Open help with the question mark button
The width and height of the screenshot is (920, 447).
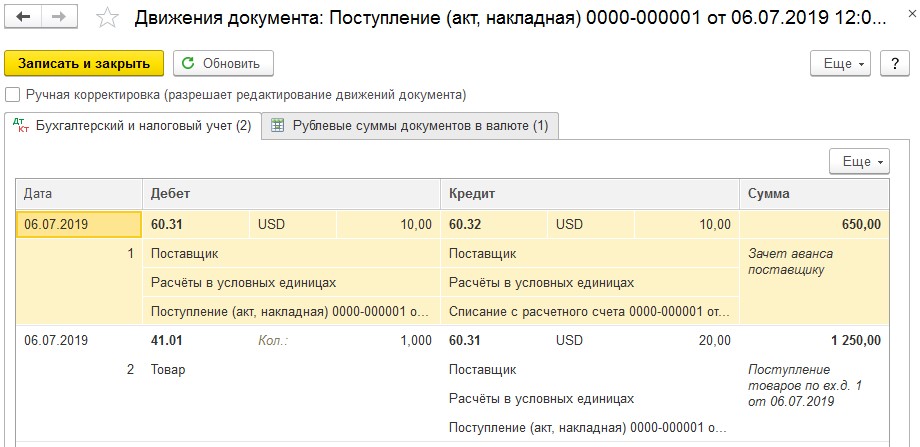(895, 63)
